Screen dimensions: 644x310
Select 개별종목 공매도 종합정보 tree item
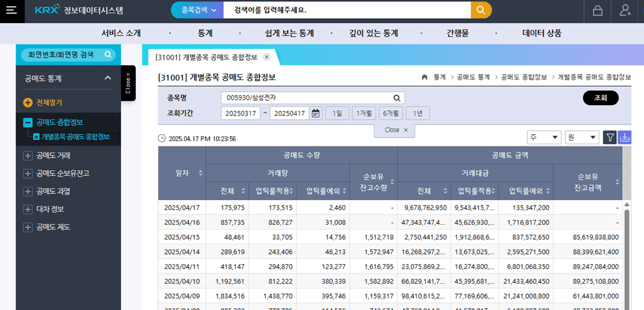(75, 137)
